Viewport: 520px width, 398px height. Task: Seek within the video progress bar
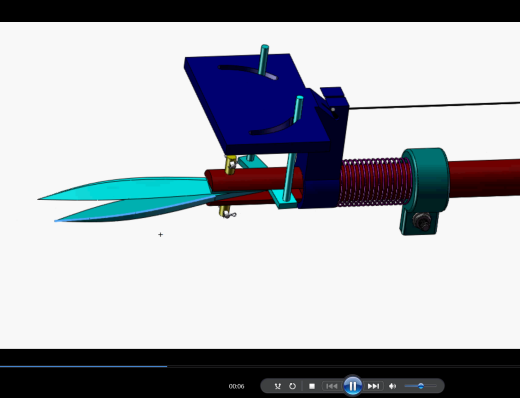click(260, 366)
